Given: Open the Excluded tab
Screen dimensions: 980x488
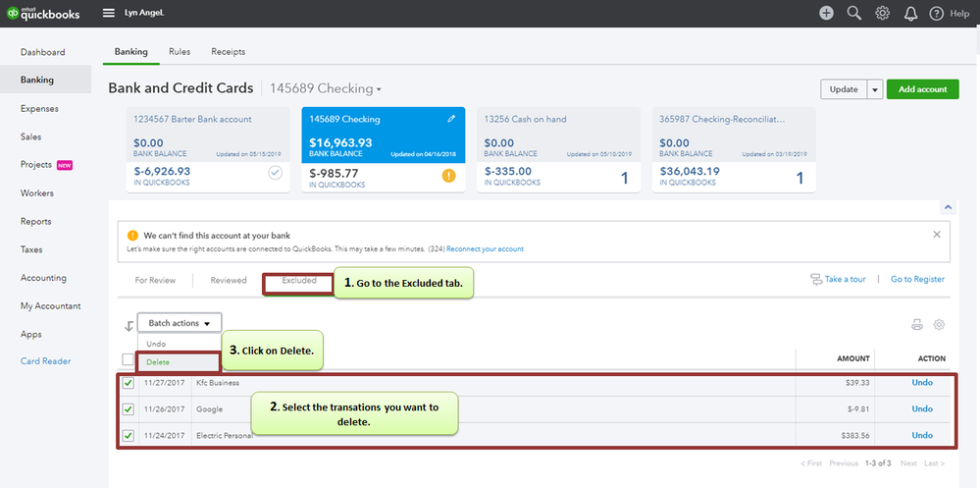Looking at the screenshot, I should (x=299, y=280).
